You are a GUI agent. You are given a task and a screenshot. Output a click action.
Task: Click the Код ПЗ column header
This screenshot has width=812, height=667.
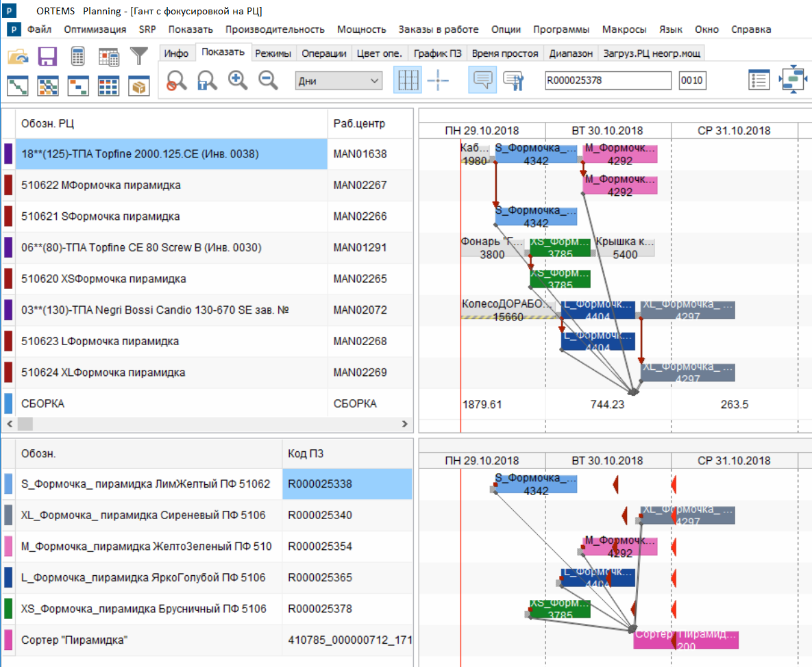(306, 453)
